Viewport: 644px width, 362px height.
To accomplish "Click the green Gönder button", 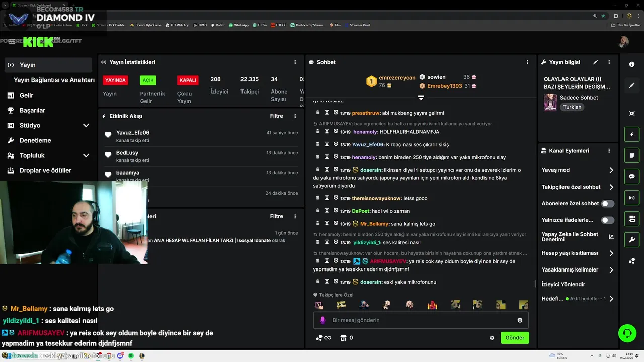I will pyautogui.click(x=515, y=338).
